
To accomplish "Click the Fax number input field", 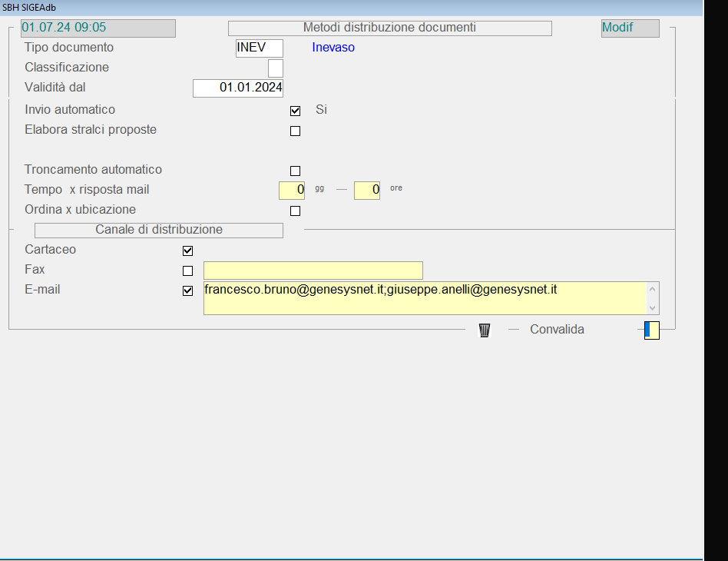I will [x=313, y=271].
